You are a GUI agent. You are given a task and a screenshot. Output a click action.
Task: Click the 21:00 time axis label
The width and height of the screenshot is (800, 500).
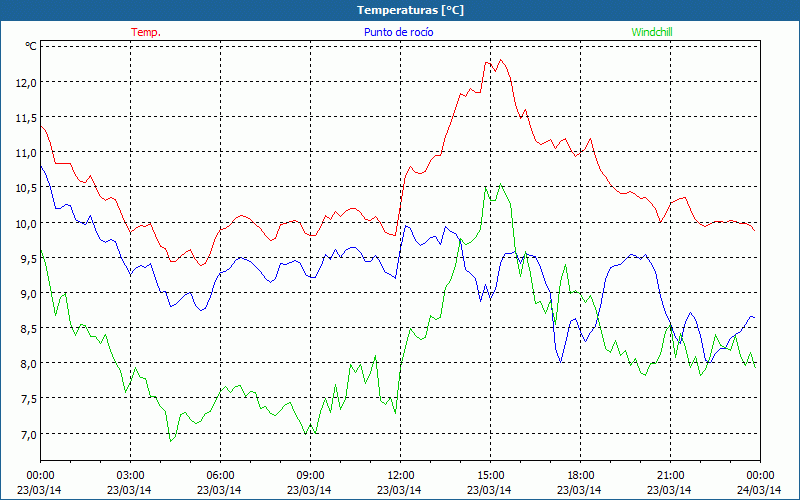pyautogui.click(x=670, y=476)
